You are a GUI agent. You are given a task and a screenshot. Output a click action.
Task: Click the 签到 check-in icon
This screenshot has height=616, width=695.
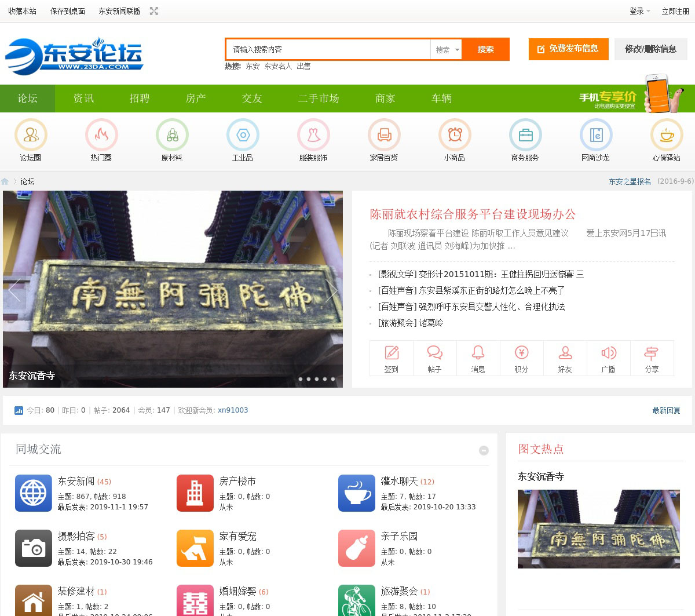coord(392,353)
